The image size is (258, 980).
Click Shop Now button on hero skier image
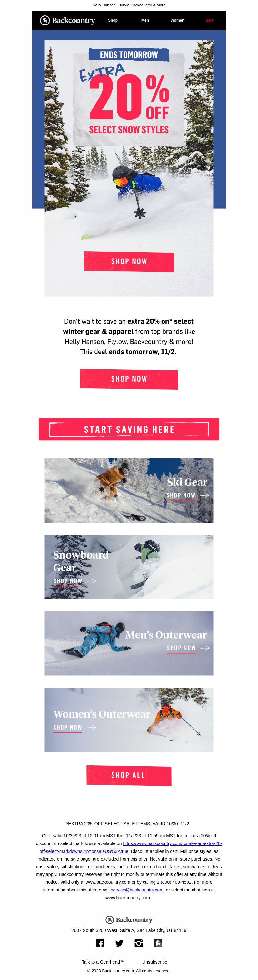[x=129, y=261]
